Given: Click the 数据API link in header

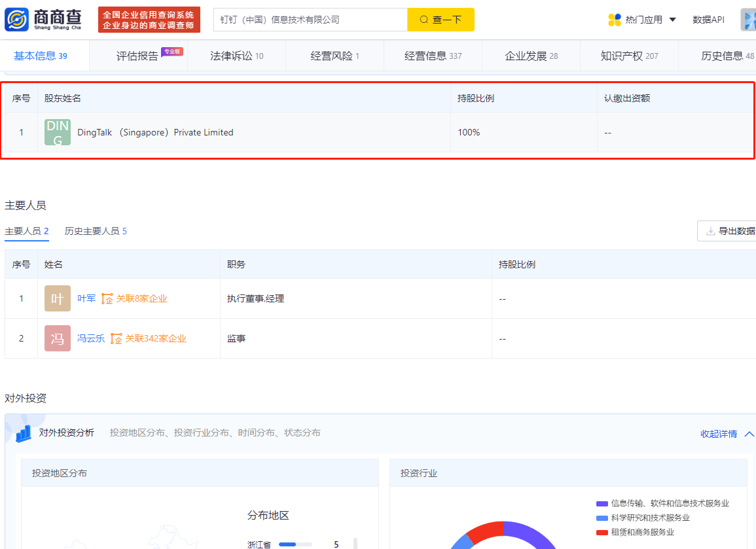Looking at the screenshot, I should click(x=708, y=20).
